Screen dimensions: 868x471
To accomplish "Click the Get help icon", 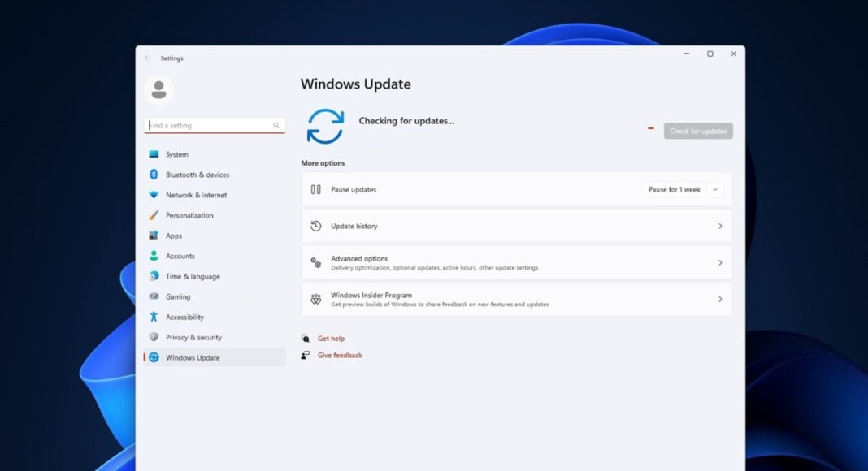I will click(305, 339).
